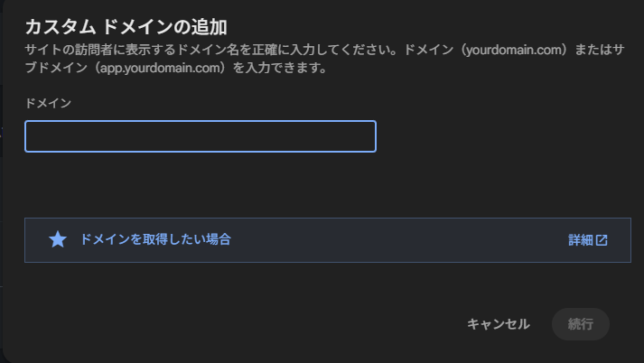
Task: Click the yourdomain.com example in the description
Action: pos(511,51)
